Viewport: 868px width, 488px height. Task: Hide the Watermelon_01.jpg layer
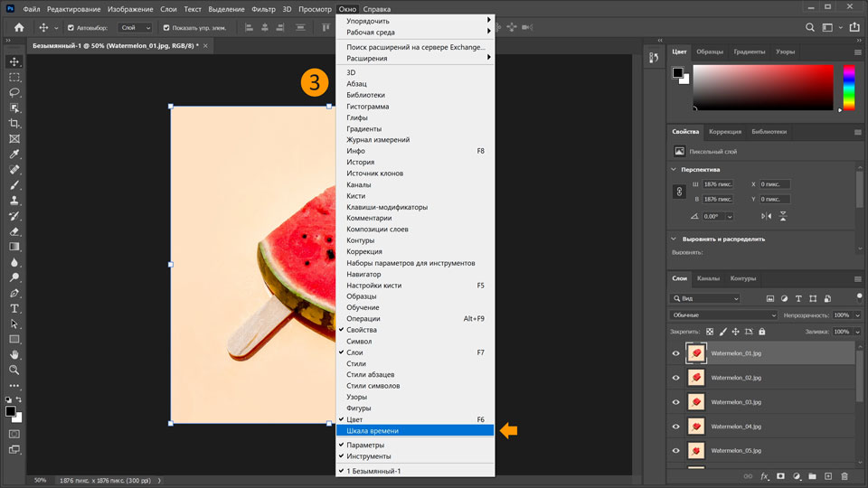point(676,353)
